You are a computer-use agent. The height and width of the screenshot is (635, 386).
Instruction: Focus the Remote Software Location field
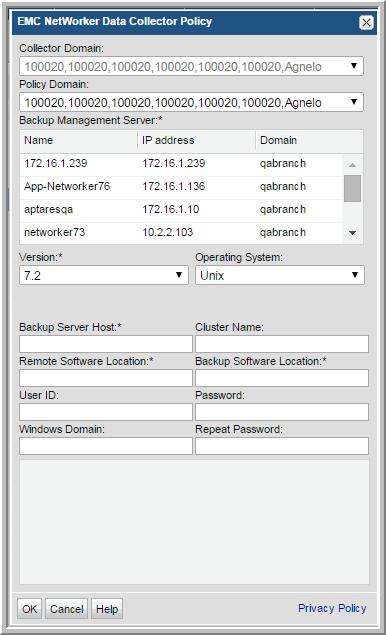click(106, 378)
